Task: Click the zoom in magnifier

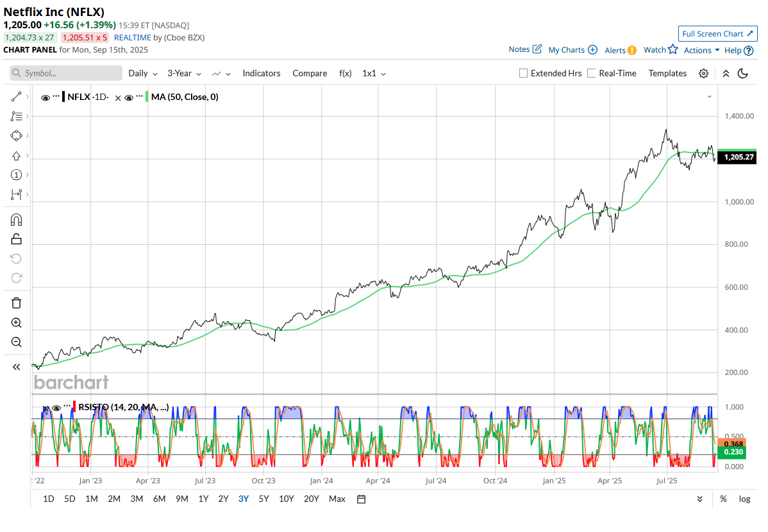Action: click(16, 322)
